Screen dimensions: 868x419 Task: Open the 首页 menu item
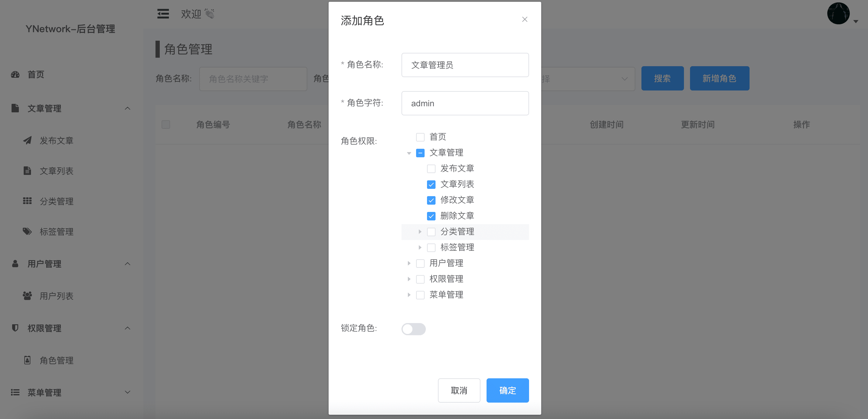[36, 74]
